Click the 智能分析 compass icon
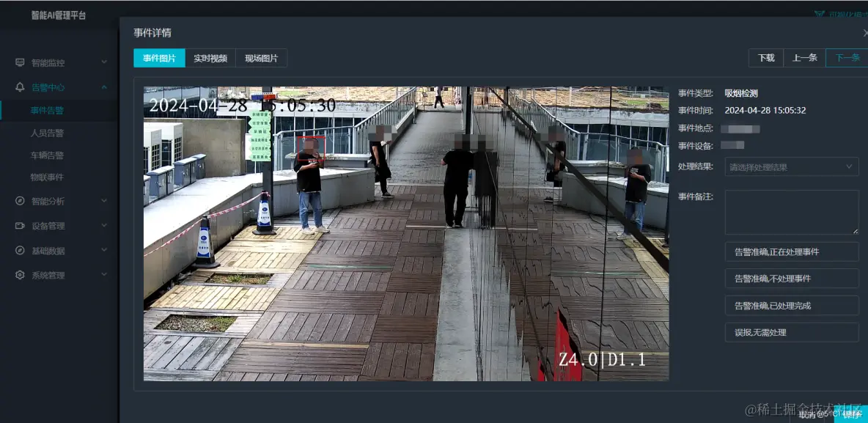 point(20,201)
